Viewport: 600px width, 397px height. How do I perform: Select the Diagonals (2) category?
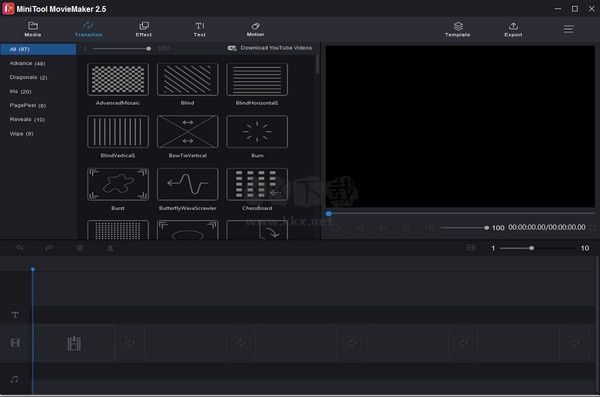[x=28, y=77]
